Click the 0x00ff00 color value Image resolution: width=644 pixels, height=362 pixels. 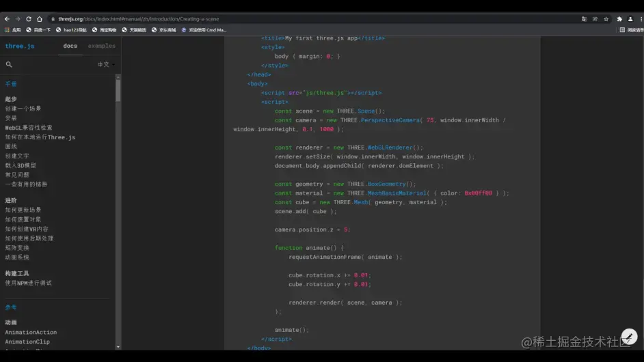(478, 193)
